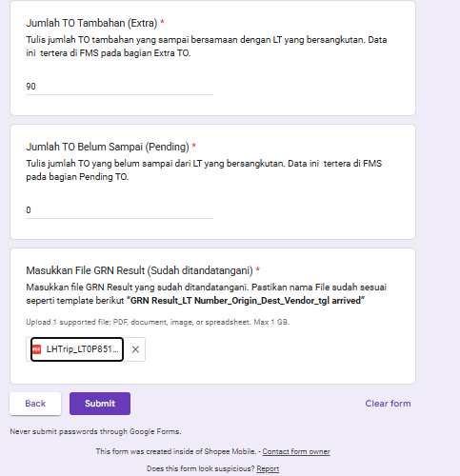Click the Extra TO description text
The height and width of the screenshot is (476, 460).
[207, 47]
